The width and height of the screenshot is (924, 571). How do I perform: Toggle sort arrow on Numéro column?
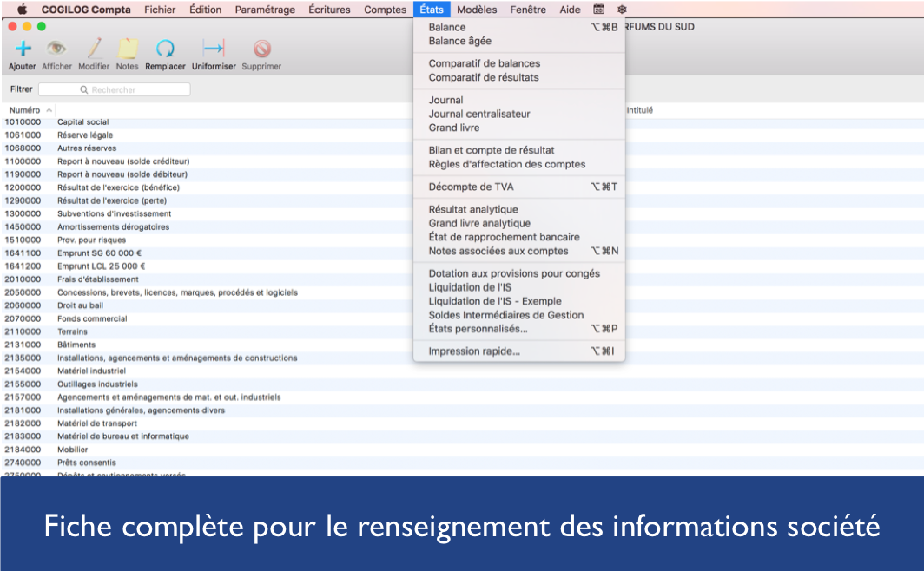49,110
